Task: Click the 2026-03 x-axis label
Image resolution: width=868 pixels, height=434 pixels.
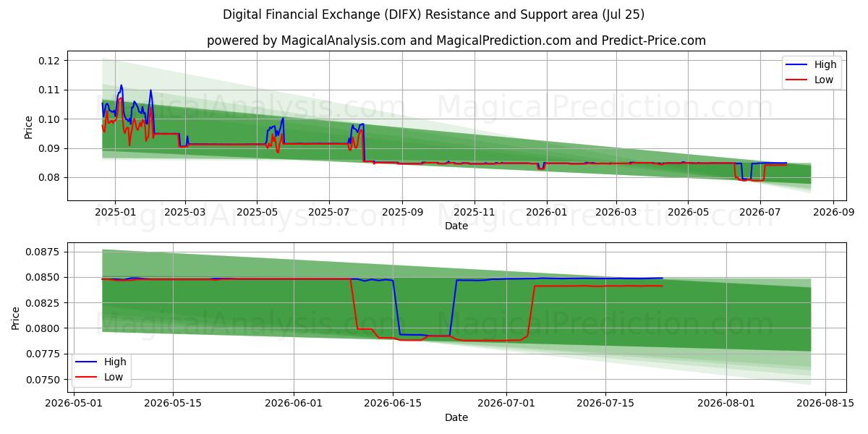Action: pos(616,212)
